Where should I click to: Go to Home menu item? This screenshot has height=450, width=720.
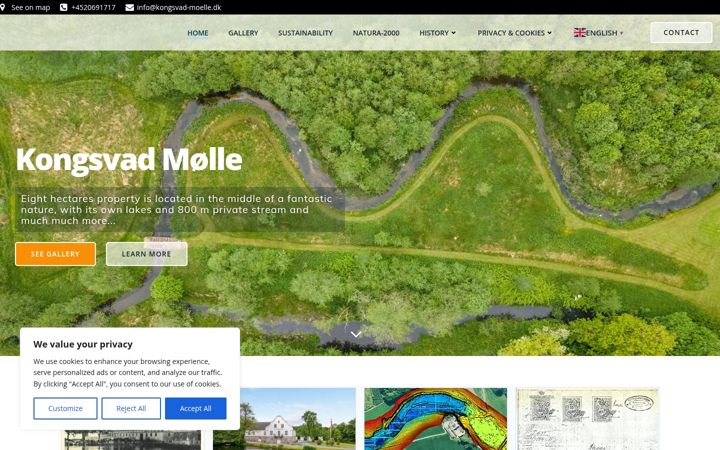coord(197,33)
